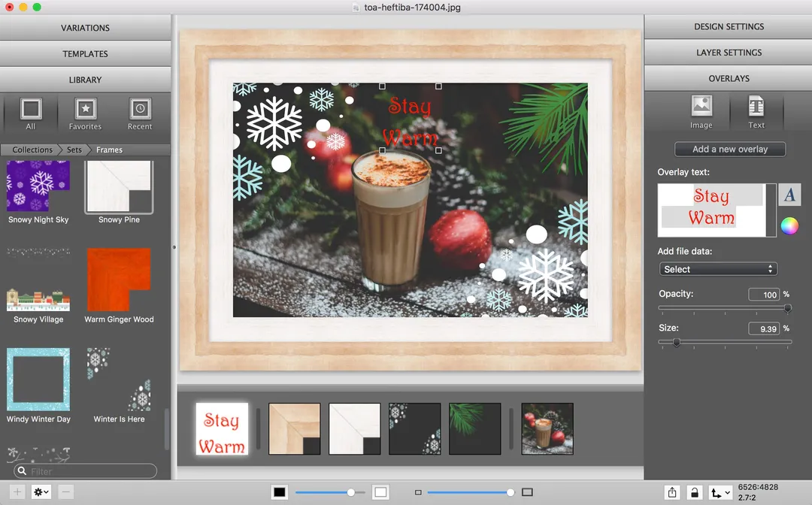The height and width of the screenshot is (505, 812).
Task: Click the left panel collapse handle
Action: coord(174,247)
